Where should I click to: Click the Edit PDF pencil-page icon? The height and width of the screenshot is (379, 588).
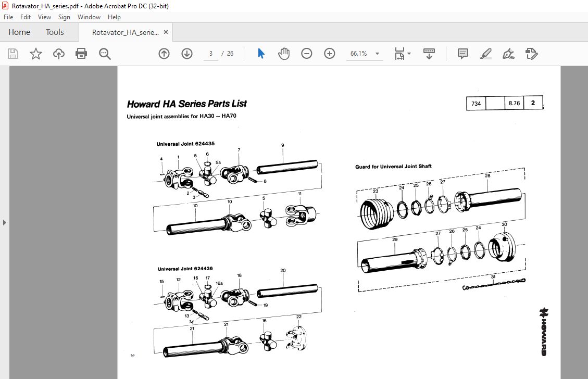point(531,53)
